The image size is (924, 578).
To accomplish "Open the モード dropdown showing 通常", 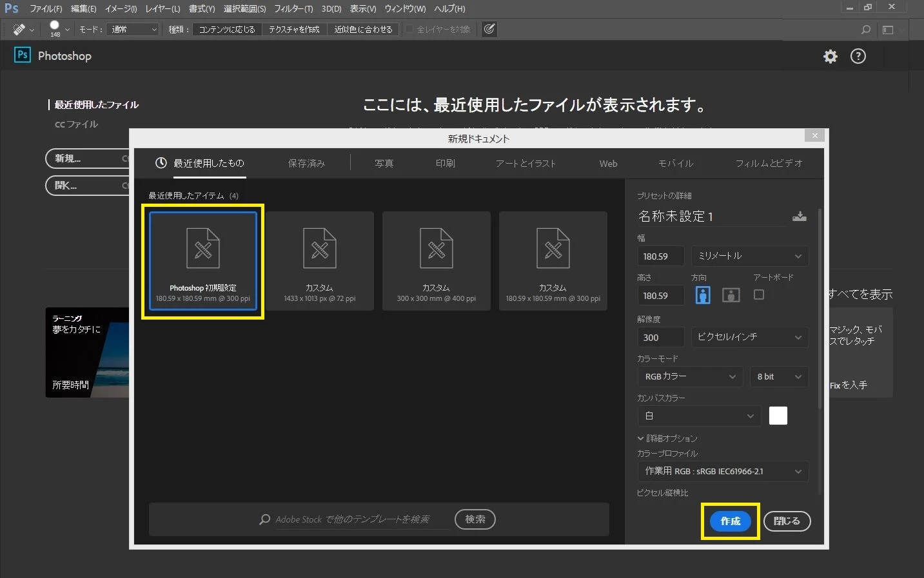I will tap(133, 30).
